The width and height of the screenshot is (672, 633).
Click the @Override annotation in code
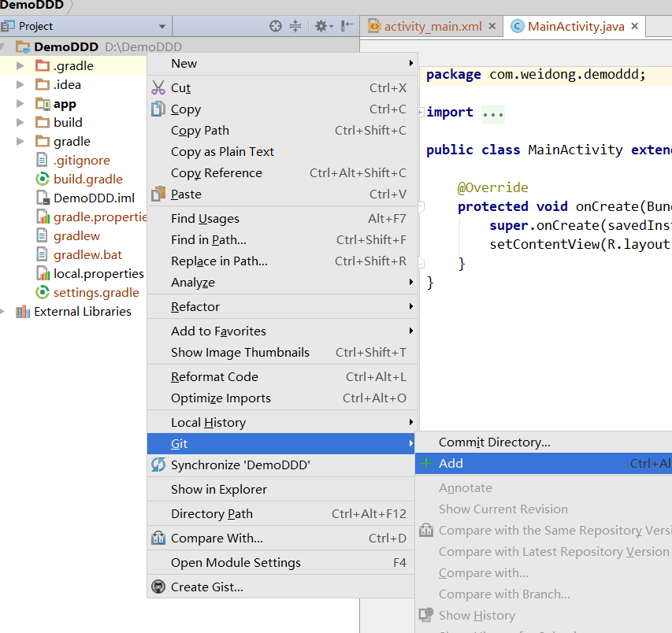click(x=492, y=187)
